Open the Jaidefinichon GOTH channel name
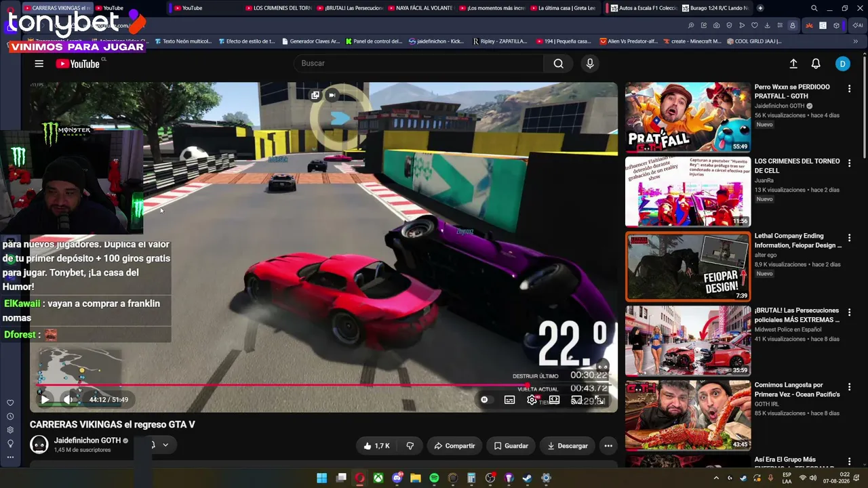 tap(87, 441)
